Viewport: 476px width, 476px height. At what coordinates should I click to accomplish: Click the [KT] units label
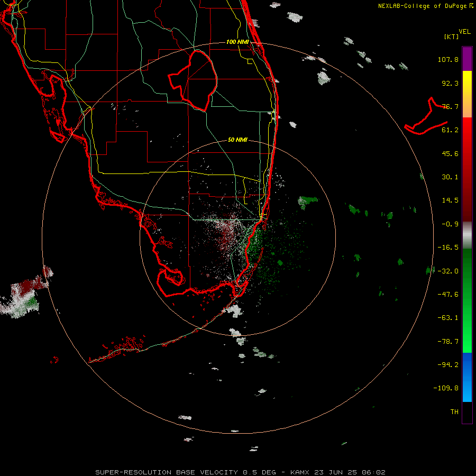[452, 36]
